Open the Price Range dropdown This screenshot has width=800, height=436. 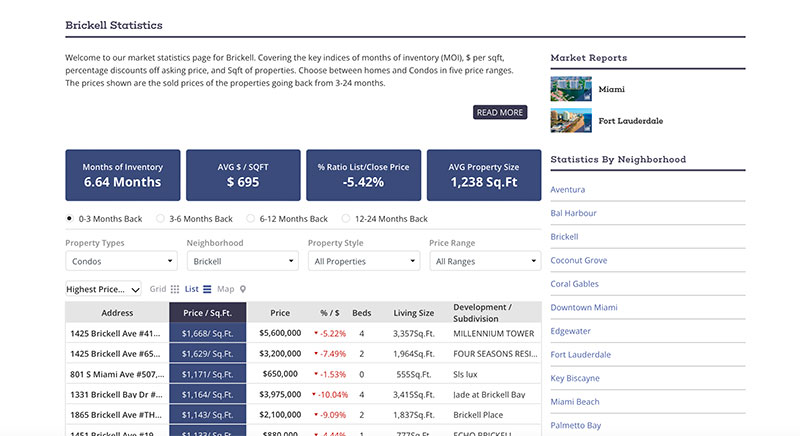click(484, 261)
